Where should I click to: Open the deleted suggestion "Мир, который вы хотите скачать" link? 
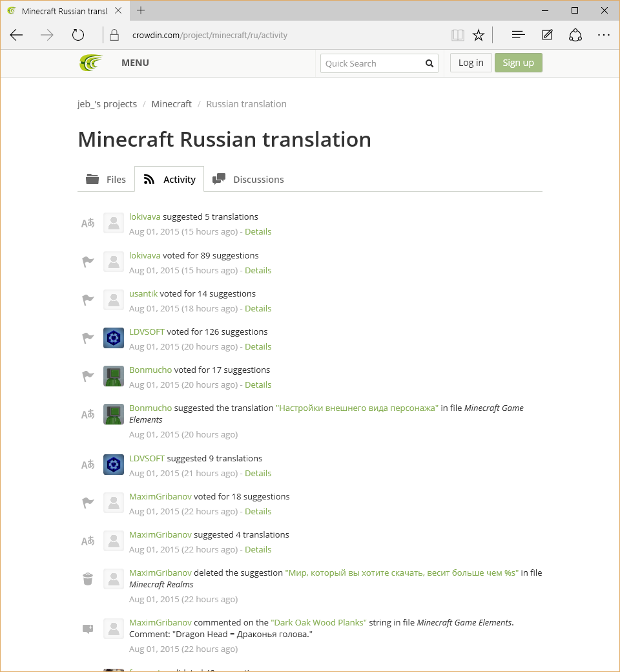402,573
